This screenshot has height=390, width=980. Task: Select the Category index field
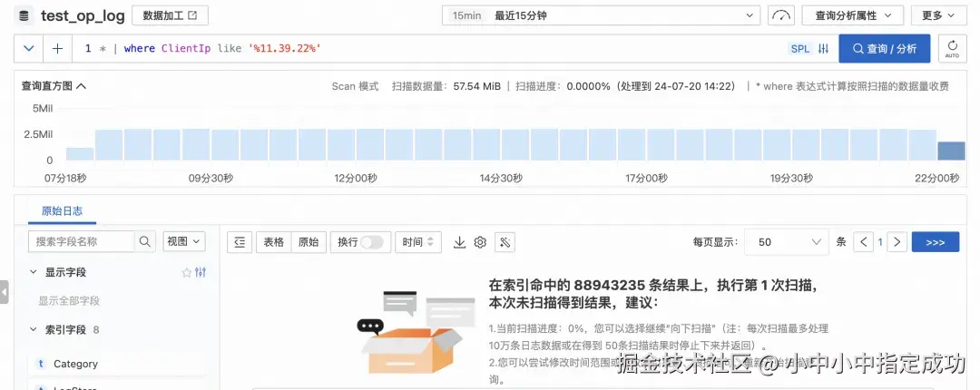click(x=116, y=364)
